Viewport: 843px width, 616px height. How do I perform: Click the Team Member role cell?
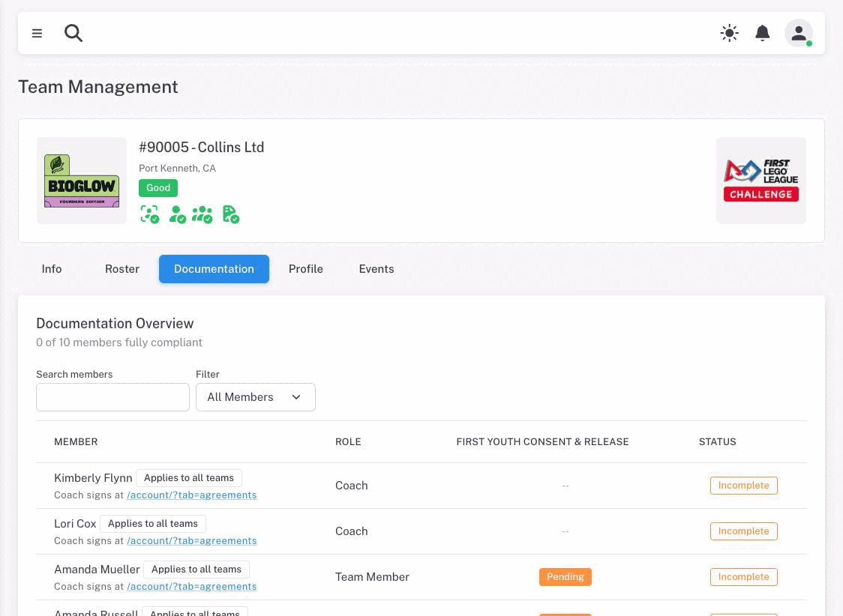tap(372, 577)
